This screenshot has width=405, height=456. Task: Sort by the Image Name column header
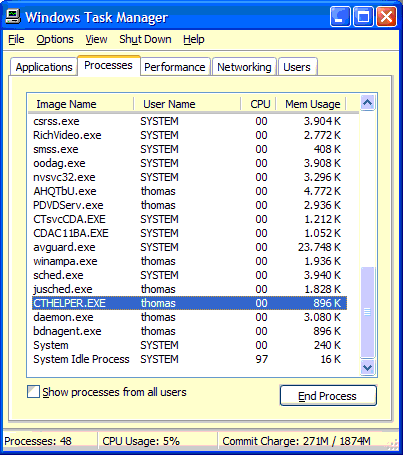[x=81, y=104]
